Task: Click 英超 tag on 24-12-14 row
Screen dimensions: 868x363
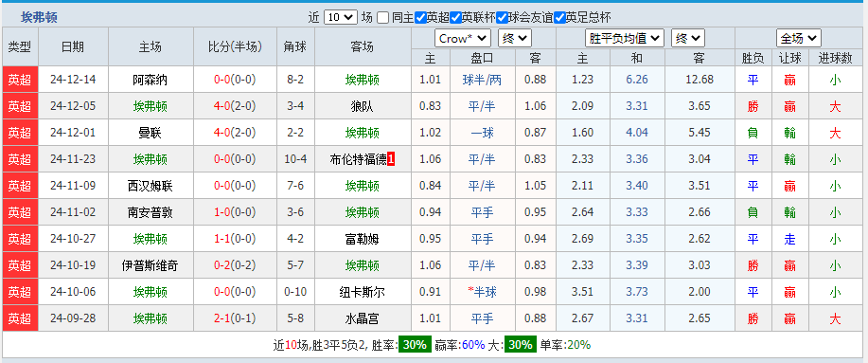Action: pyautogui.click(x=20, y=80)
